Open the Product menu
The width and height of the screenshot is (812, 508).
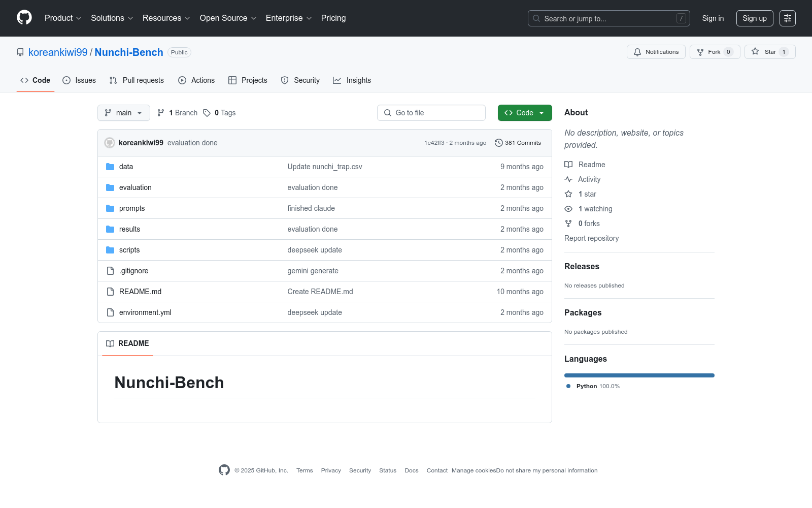pos(63,18)
